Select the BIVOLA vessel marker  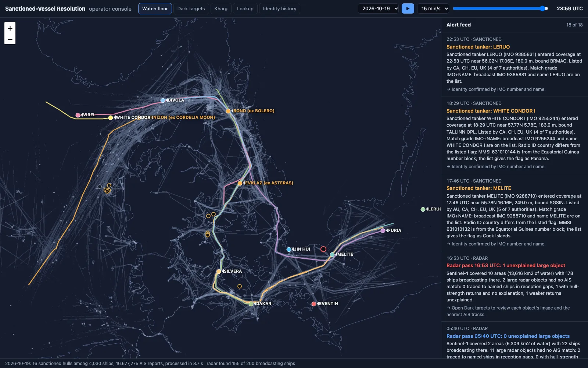tap(163, 100)
